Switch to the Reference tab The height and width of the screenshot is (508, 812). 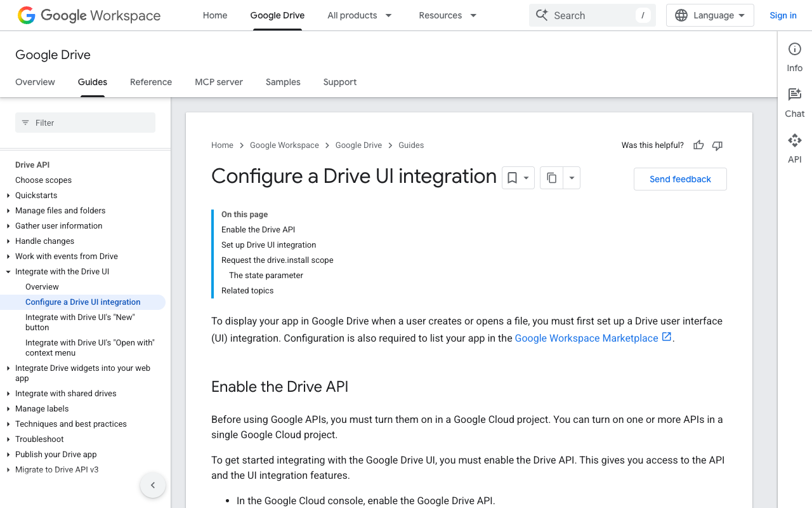pyautogui.click(x=151, y=82)
